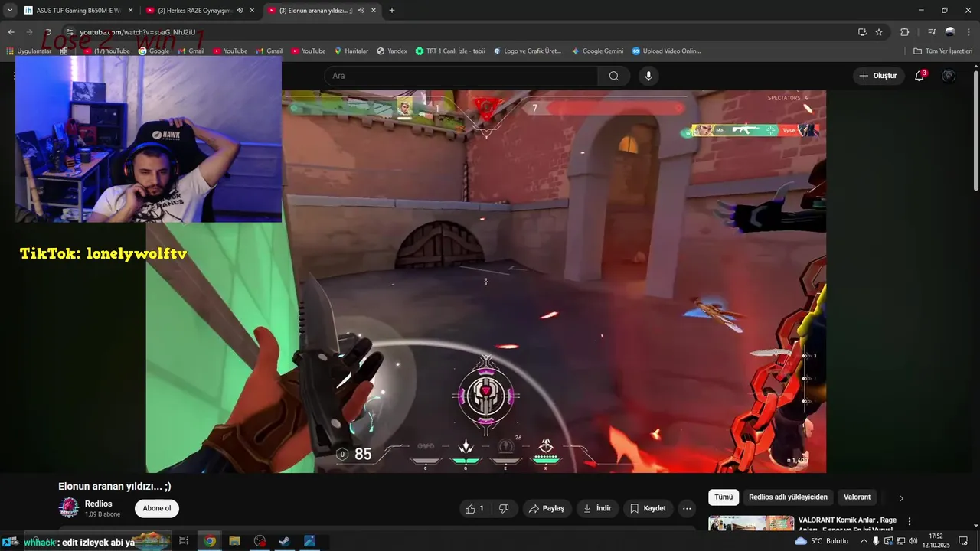Open more actions menu beside Kaydet
The width and height of the screenshot is (980, 551).
click(x=687, y=508)
